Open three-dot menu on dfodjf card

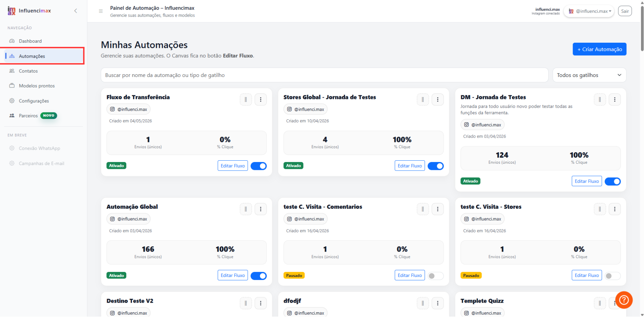tap(438, 303)
